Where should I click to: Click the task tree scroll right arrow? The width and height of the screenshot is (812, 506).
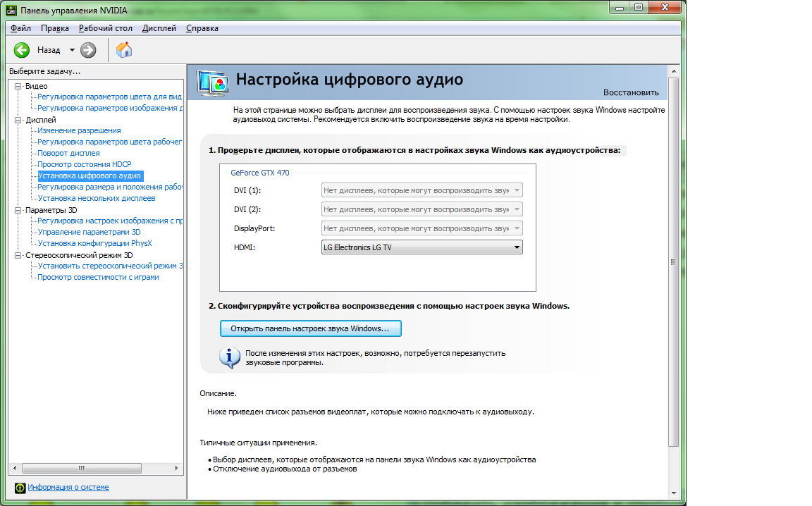coord(177,468)
